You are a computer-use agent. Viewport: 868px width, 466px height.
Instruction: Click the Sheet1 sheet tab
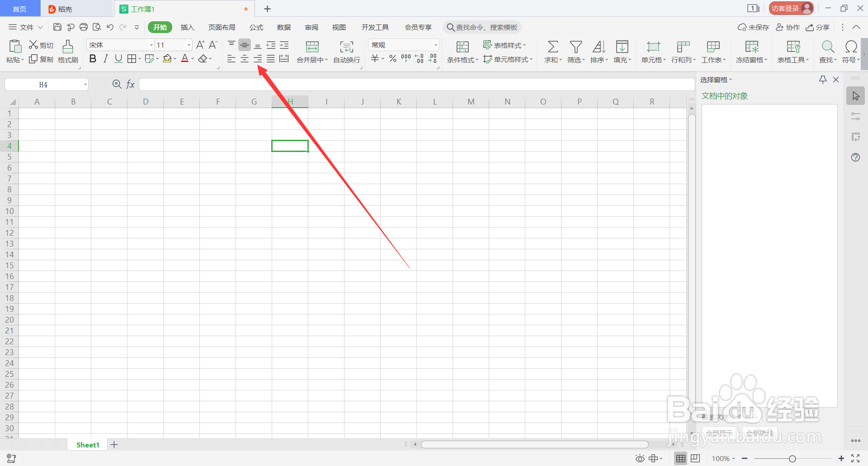click(88, 445)
